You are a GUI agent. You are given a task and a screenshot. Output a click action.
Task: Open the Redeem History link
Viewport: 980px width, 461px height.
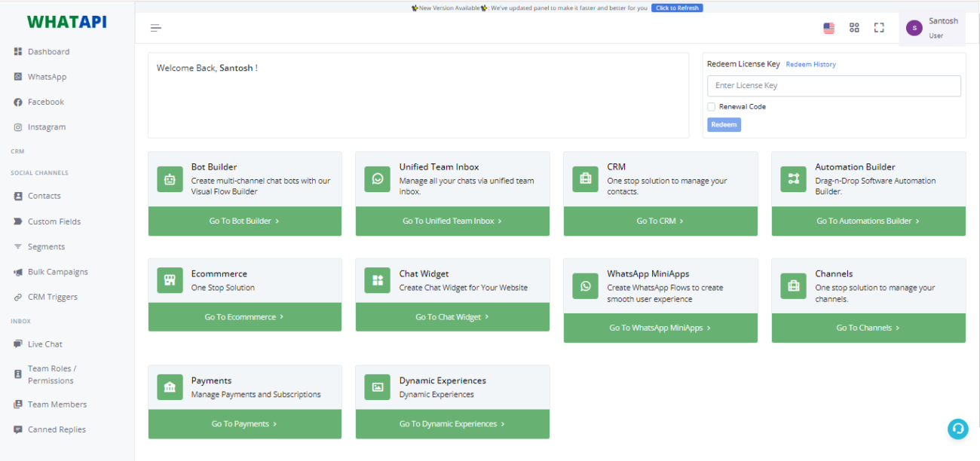click(x=810, y=65)
